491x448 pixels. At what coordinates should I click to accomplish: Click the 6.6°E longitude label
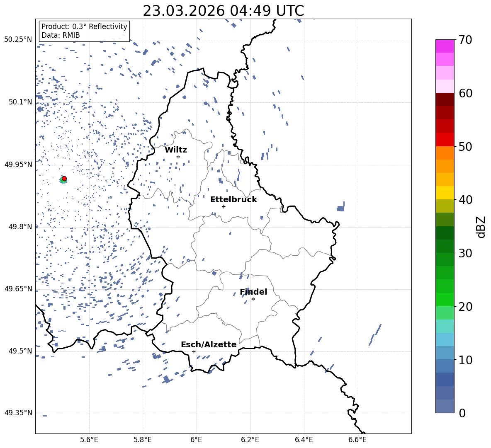point(357,440)
